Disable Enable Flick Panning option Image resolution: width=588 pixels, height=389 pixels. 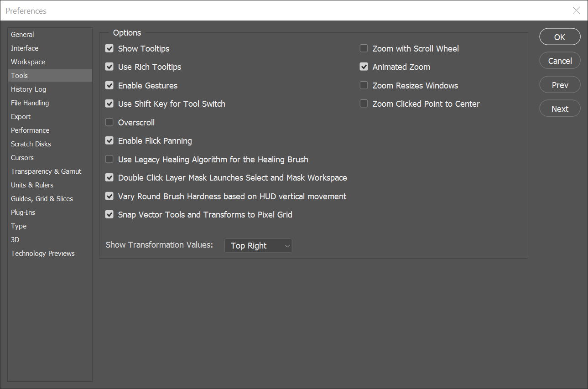109,141
